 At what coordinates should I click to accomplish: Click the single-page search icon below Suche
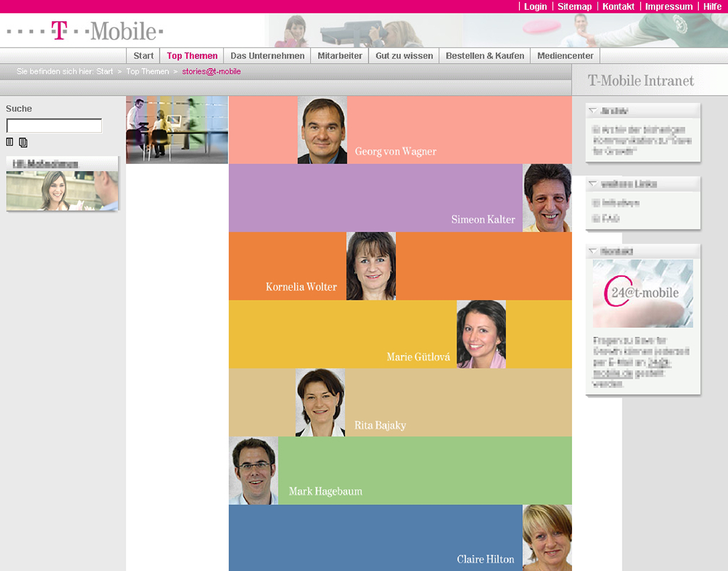9,142
